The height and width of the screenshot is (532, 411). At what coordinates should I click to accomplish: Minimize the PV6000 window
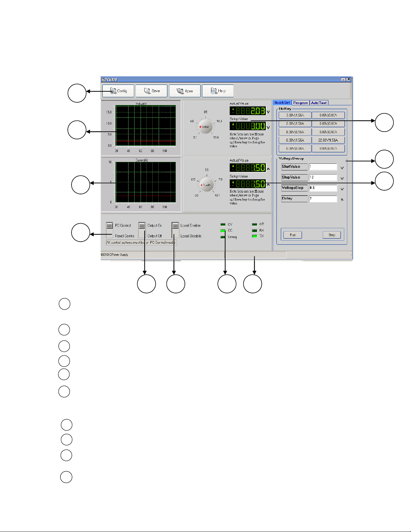(344, 80)
